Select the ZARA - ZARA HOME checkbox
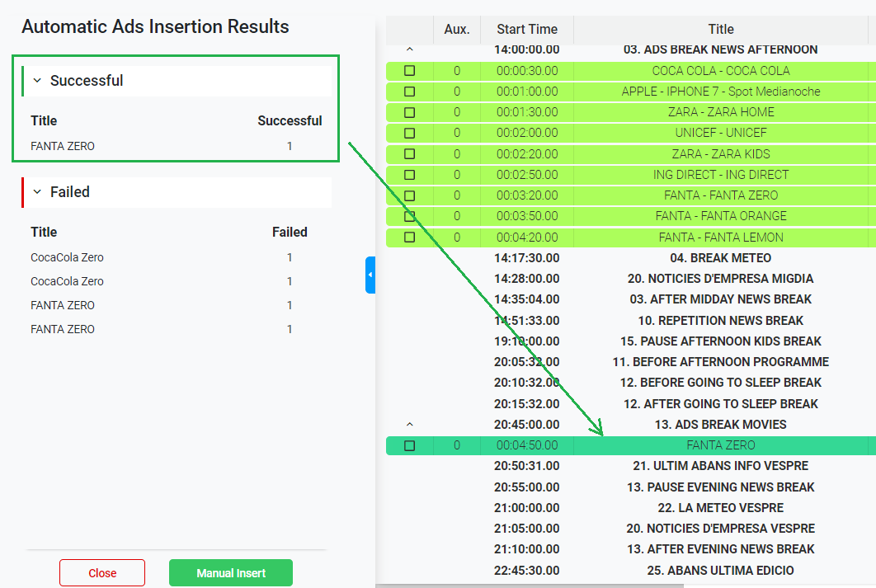876x588 pixels. [x=410, y=112]
